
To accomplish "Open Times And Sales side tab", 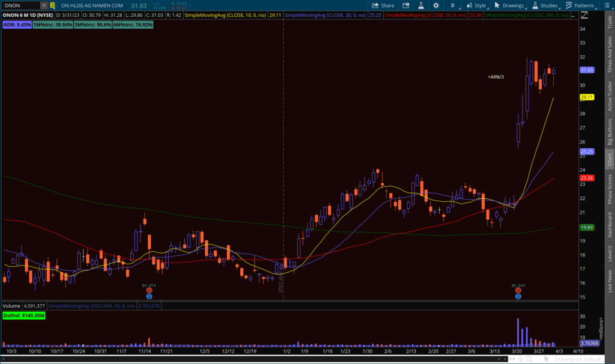I will tap(610, 55).
